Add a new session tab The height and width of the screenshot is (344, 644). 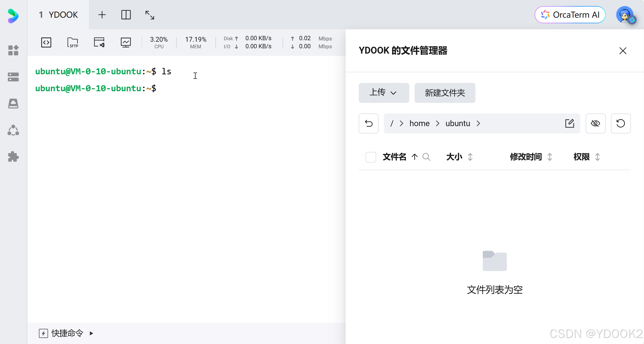(102, 15)
